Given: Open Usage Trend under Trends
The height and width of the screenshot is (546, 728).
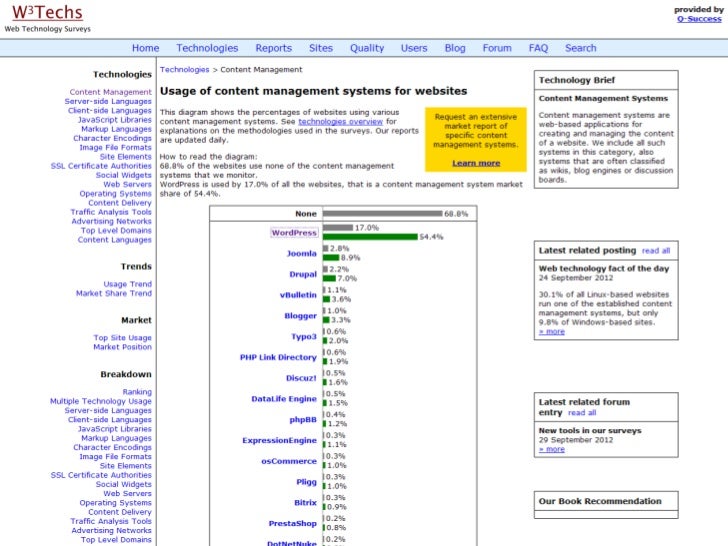Looking at the screenshot, I should click(128, 284).
